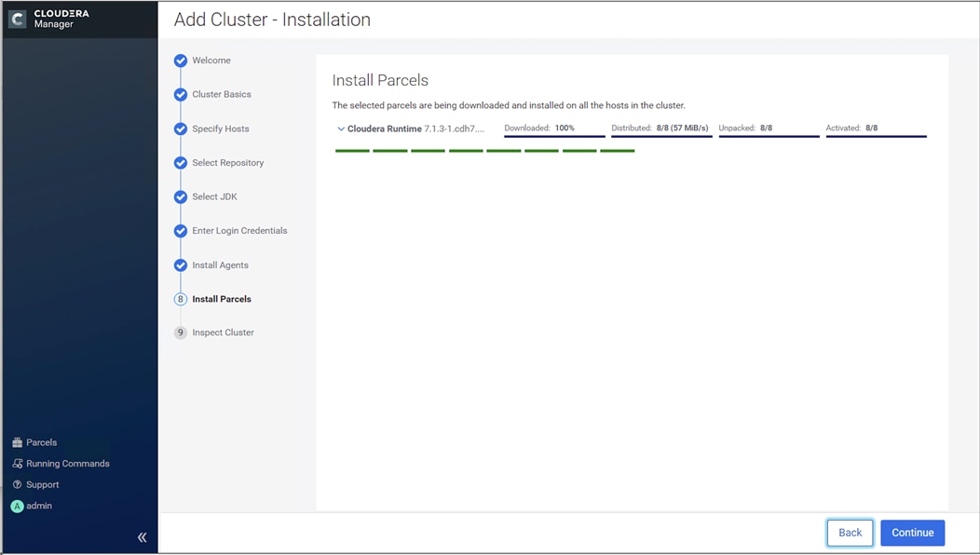
Task: Open Running Commands from sidebar
Action: pos(67,464)
